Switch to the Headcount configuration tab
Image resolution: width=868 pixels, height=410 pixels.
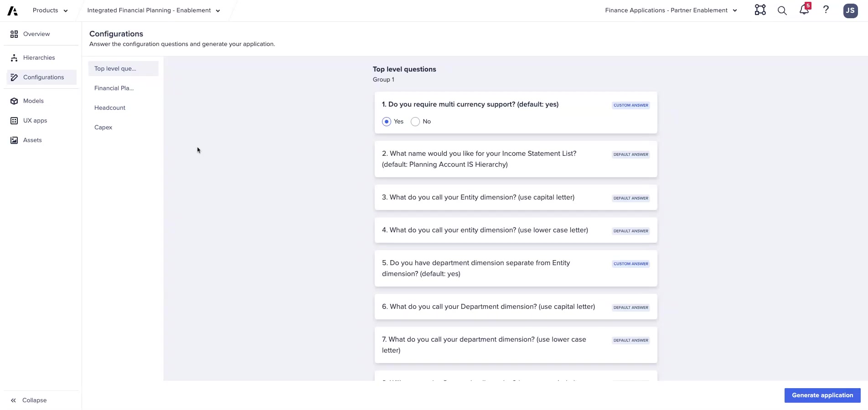pos(109,108)
